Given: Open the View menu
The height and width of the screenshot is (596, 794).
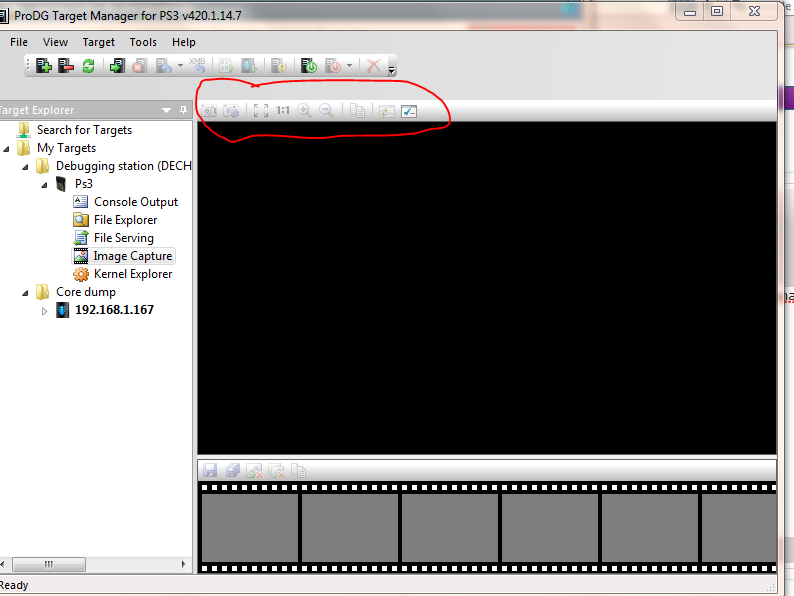Looking at the screenshot, I should point(55,42).
